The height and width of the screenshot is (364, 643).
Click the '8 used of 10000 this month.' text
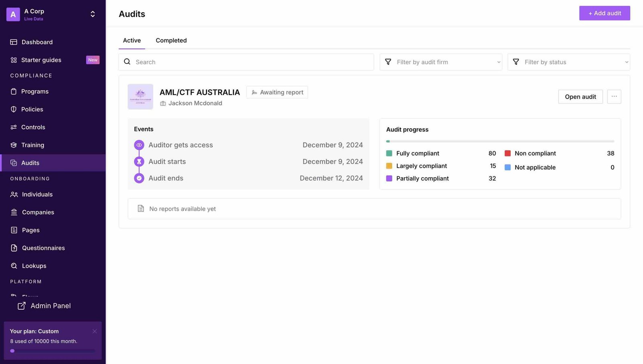tap(44, 341)
